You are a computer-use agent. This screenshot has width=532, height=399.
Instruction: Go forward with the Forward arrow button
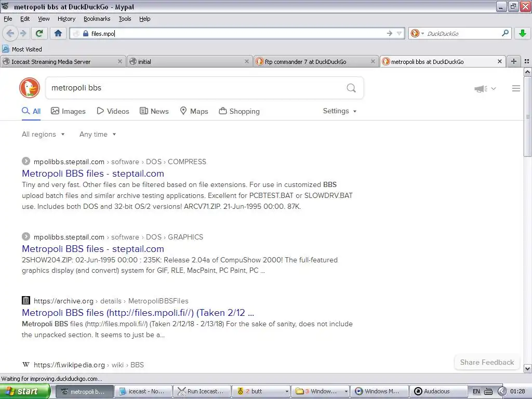coord(23,33)
